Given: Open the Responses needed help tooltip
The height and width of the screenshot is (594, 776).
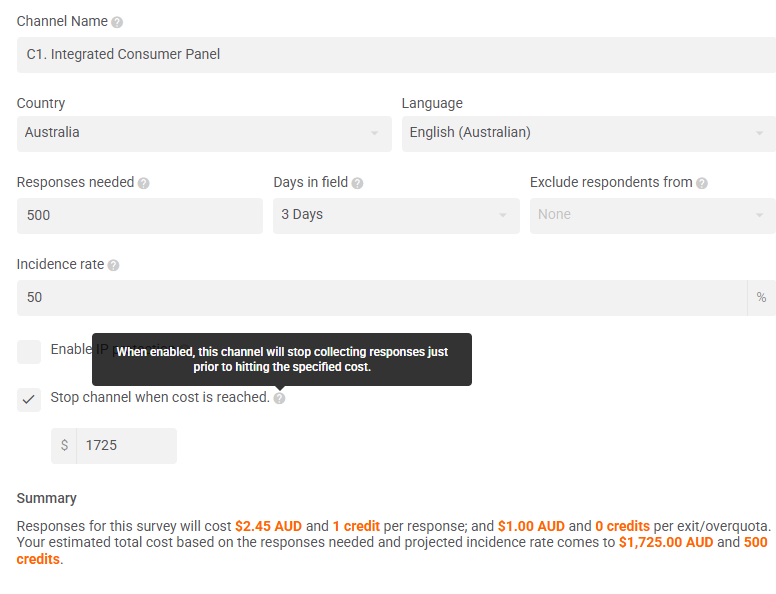Looking at the screenshot, I should 144,183.
